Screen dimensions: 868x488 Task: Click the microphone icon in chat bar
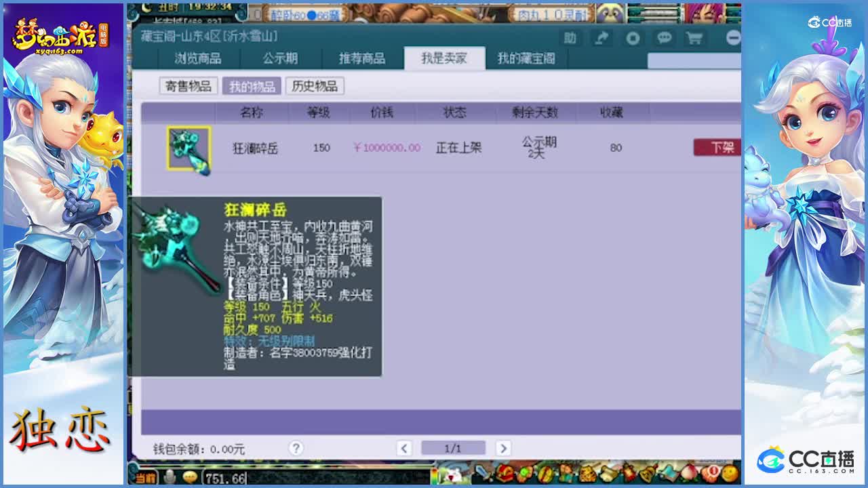click(x=170, y=477)
